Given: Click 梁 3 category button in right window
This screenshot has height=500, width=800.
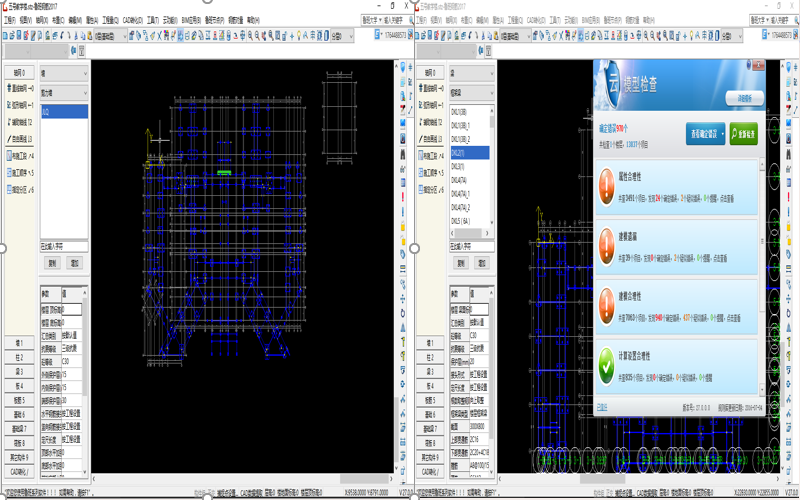Looking at the screenshot, I should coord(430,372).
